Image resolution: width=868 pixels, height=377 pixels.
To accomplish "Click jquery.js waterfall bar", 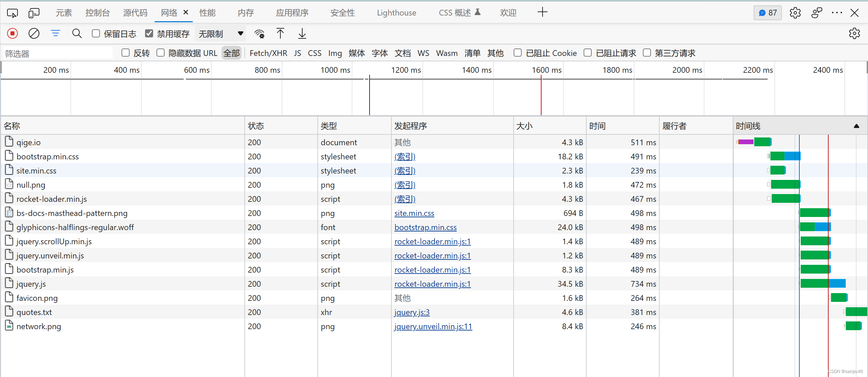I will [x=823, y=283].
